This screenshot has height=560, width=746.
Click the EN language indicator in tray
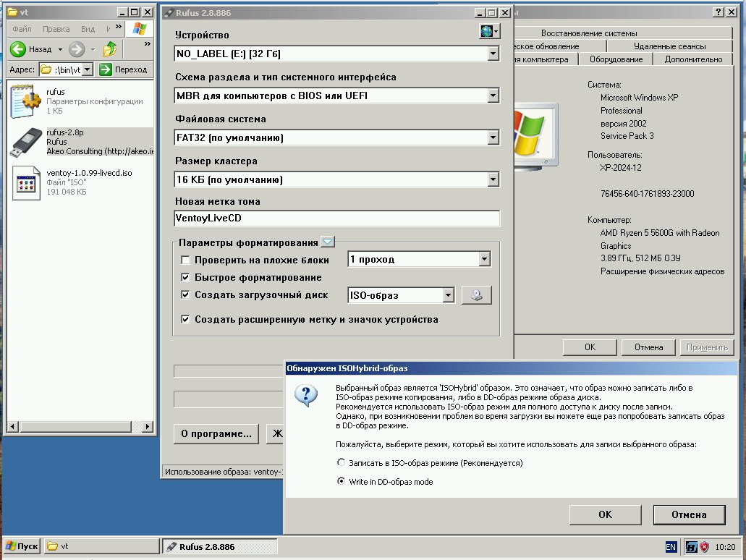(671, 547)
